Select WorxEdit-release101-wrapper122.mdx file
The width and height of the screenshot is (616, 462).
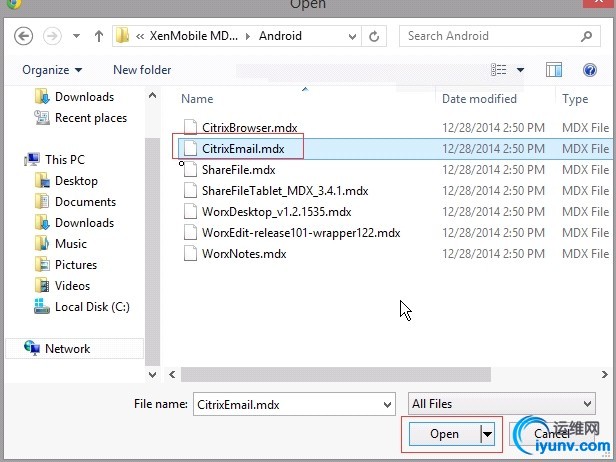301,233
